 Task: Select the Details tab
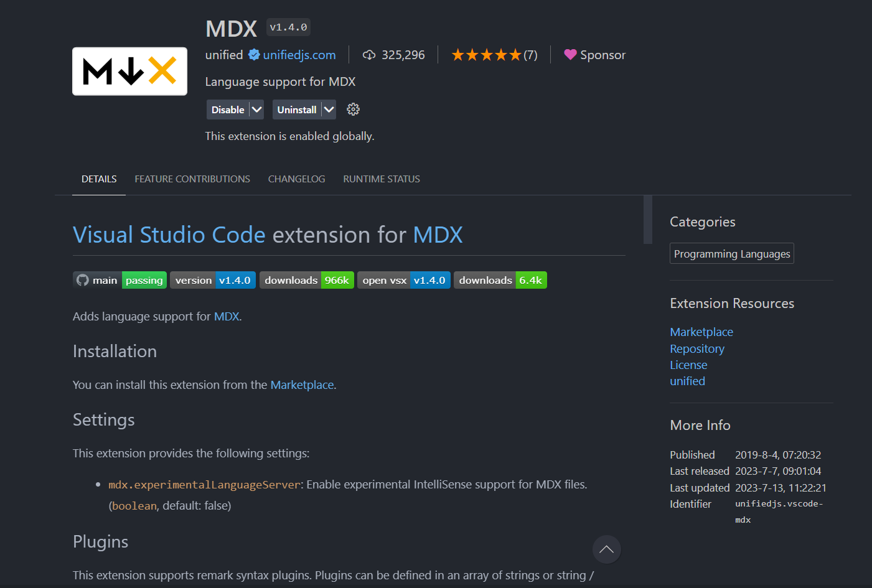(99, 179)
